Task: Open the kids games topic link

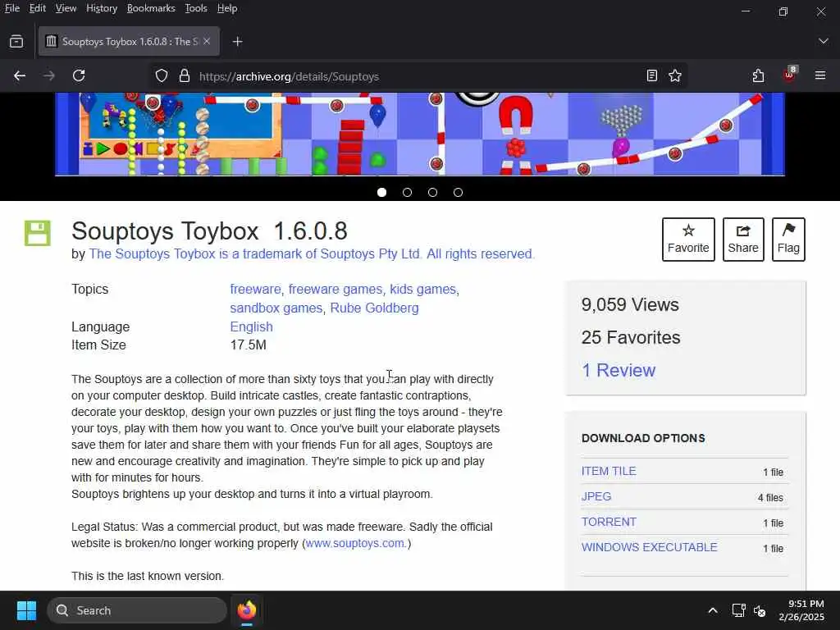Action: click(423, 290)
